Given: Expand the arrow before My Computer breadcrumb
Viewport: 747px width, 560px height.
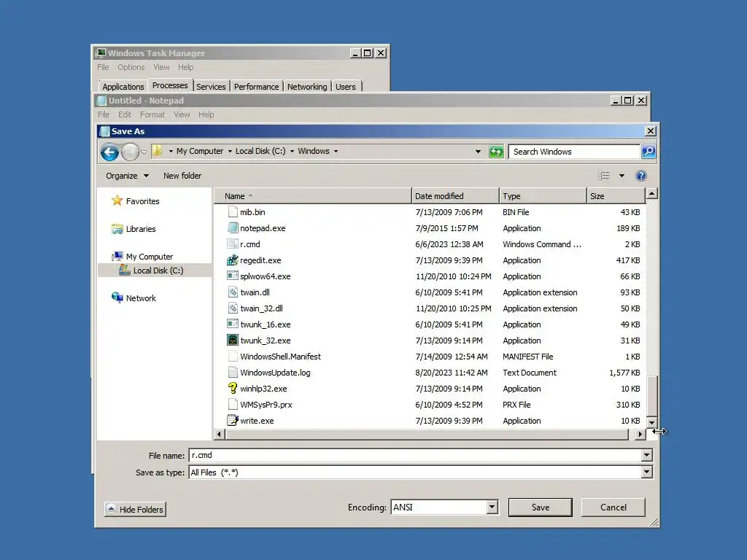Looking at the screenshot, I should (x=171, y=152).
